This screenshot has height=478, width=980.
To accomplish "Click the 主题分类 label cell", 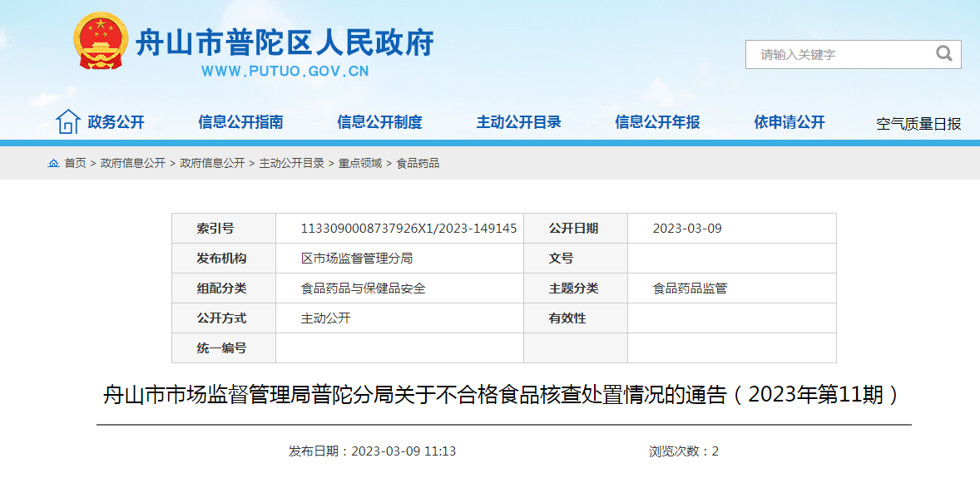I will pos(576,288).
